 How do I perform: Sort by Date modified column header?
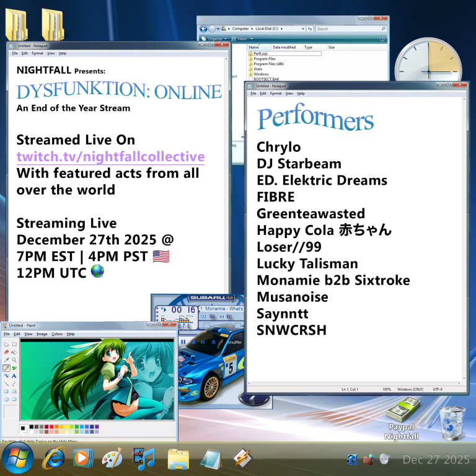[x=287, y=47]
